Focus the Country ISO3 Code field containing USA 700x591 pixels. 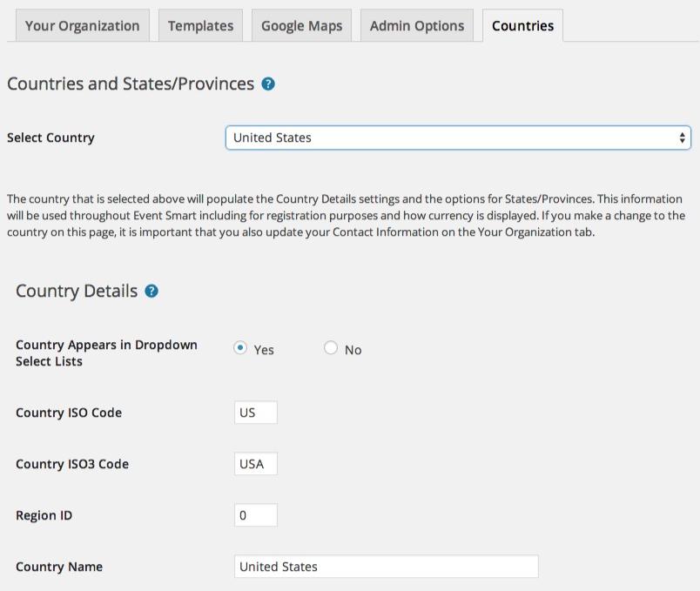point(256,464)
